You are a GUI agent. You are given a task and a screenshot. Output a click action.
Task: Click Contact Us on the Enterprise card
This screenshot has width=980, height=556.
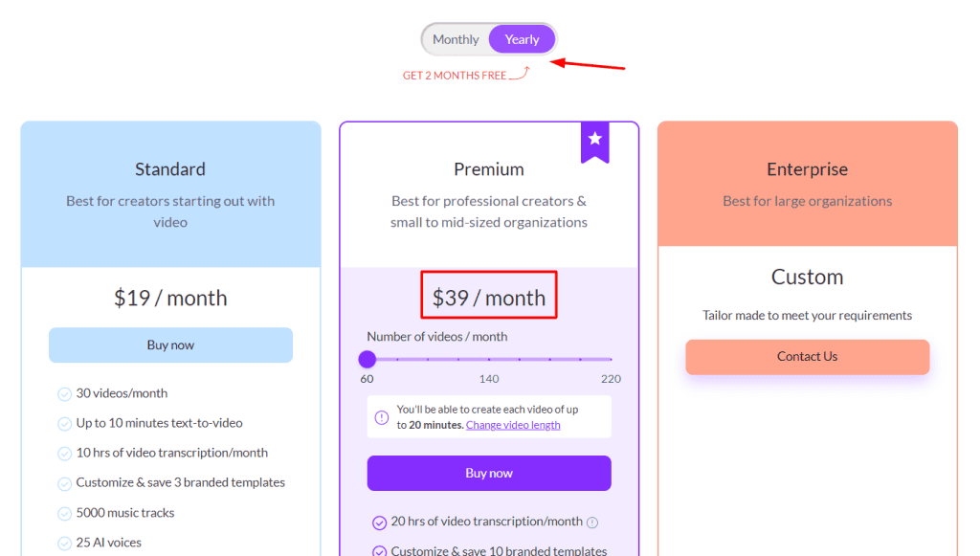coord(807,356)
